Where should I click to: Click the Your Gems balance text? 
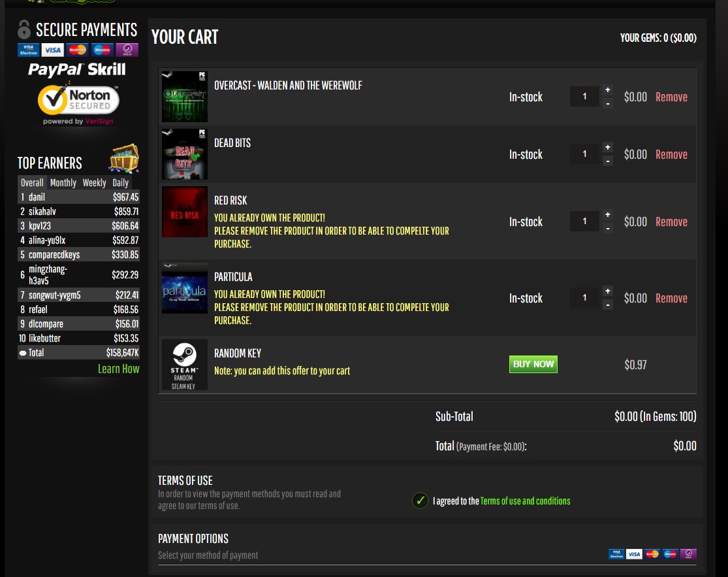point(658,38)
